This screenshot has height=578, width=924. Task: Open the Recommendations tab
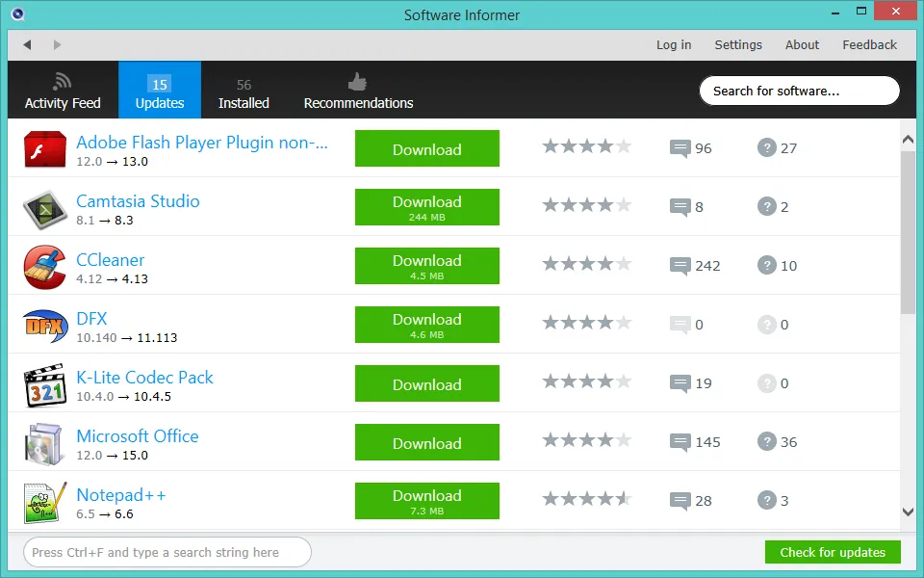pos(358,91)
